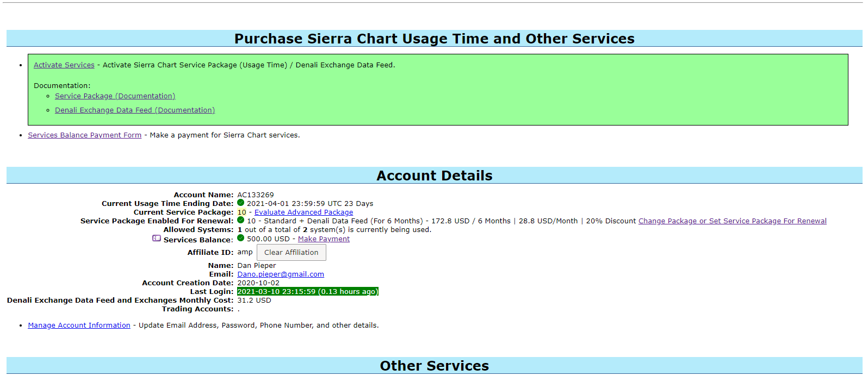
Task: Click the Other Services heading
Action: pyautogui.click(x=435, y=366)
